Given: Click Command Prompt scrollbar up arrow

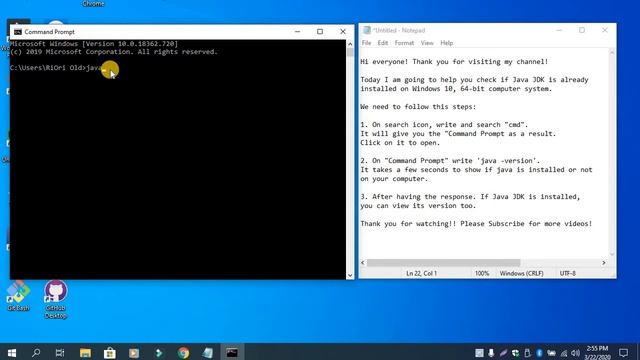Looking at the screenshot, I should [350, 44].
